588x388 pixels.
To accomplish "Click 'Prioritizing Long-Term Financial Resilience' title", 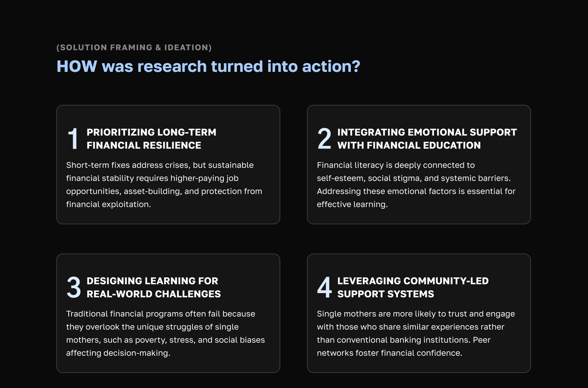I will click(x=151, y=139).
